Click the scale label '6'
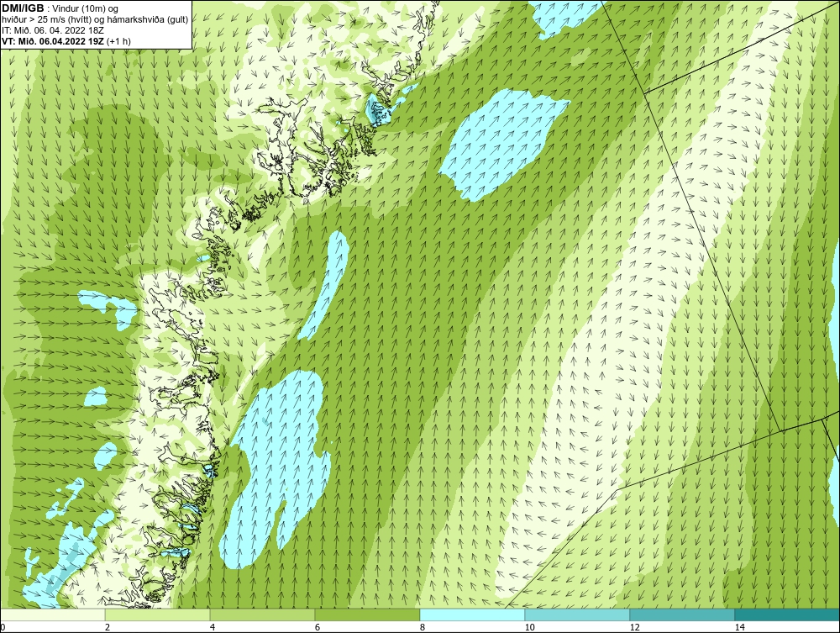The image size is (840, 633). [318, 627]
